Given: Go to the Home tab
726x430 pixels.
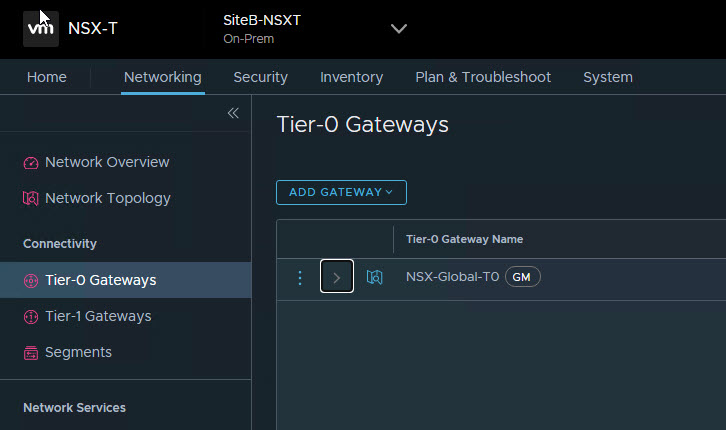Looking at the screenshot, I should coord(47,77).
